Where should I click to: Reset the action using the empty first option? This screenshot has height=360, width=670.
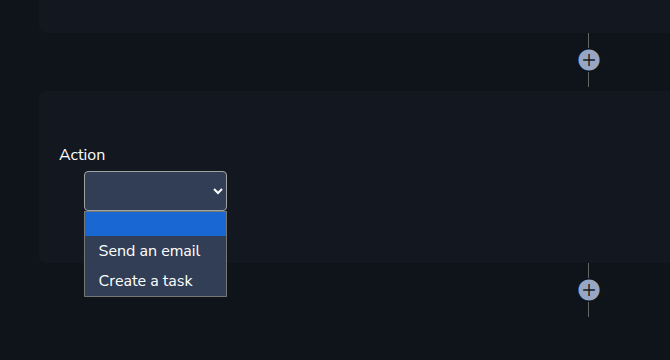(x=156, y=224)
